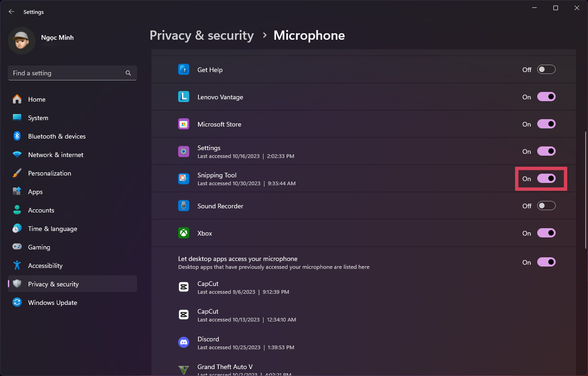Click the Microsoft Store app icon
588x376 pixels.
[x=184, y=124]
